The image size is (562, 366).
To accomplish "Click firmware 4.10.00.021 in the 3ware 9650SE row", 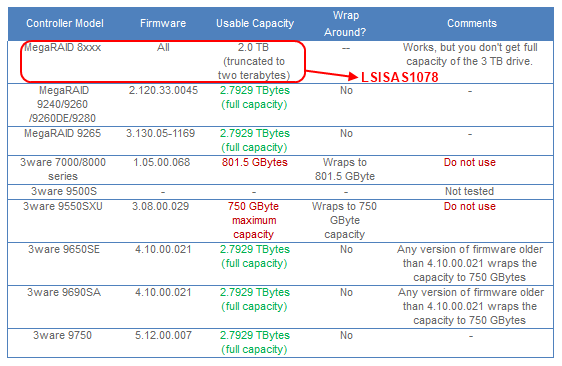I will click(x=163, y=249).
